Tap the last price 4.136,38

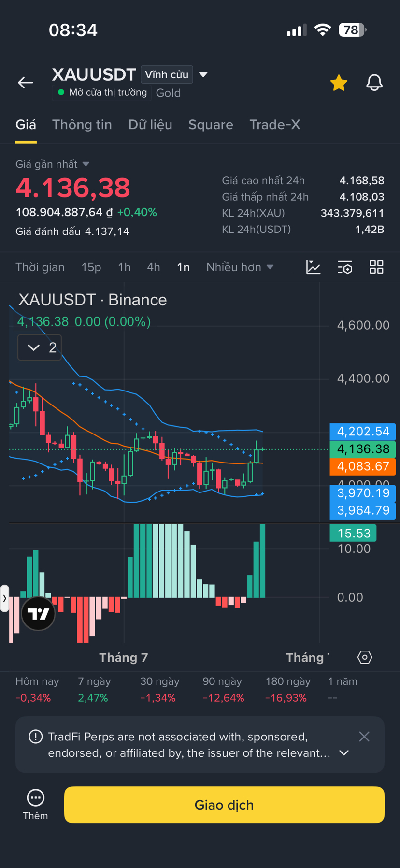click(73, 188)
